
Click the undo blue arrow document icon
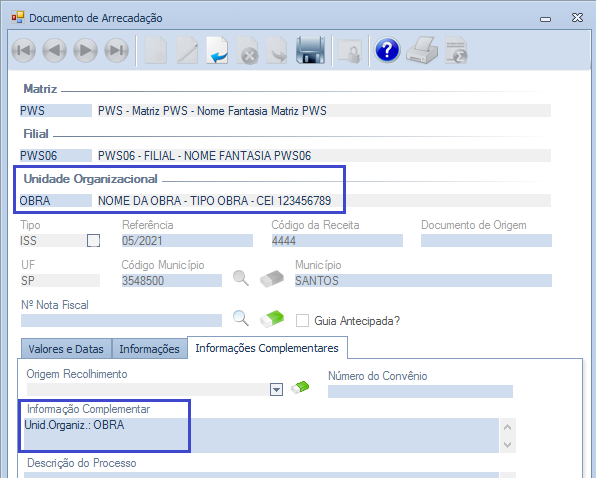pyautogui.click(x=217, y=50)
